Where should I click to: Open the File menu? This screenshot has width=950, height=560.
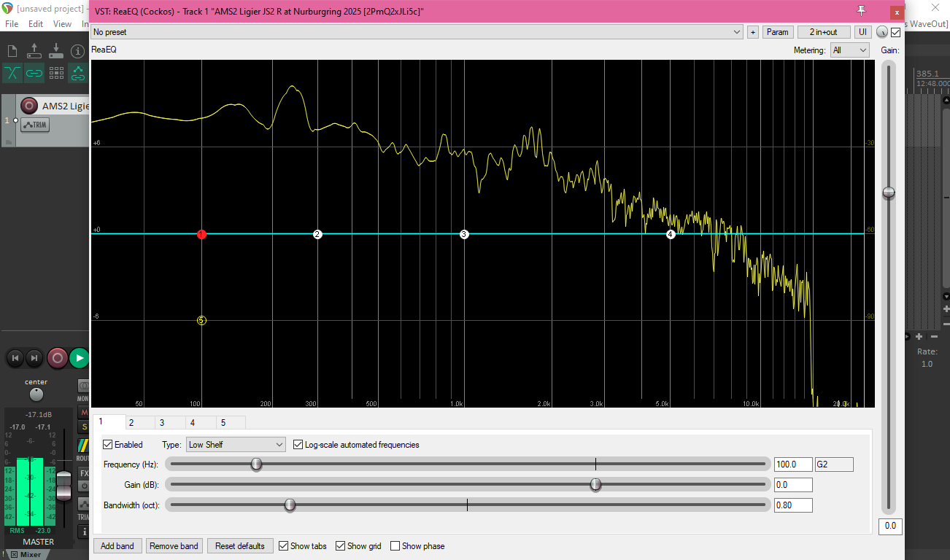click(12, 24)
